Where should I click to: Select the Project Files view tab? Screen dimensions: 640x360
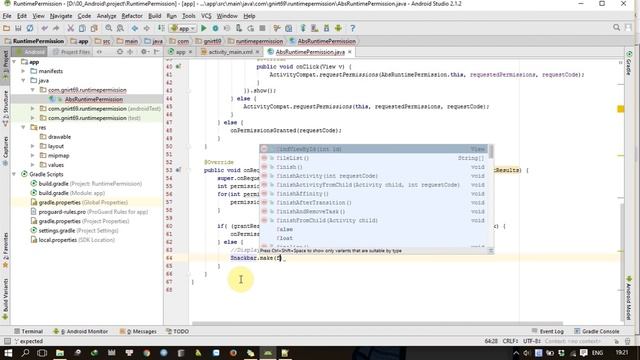pyautogui.click(x=71, y=52)
